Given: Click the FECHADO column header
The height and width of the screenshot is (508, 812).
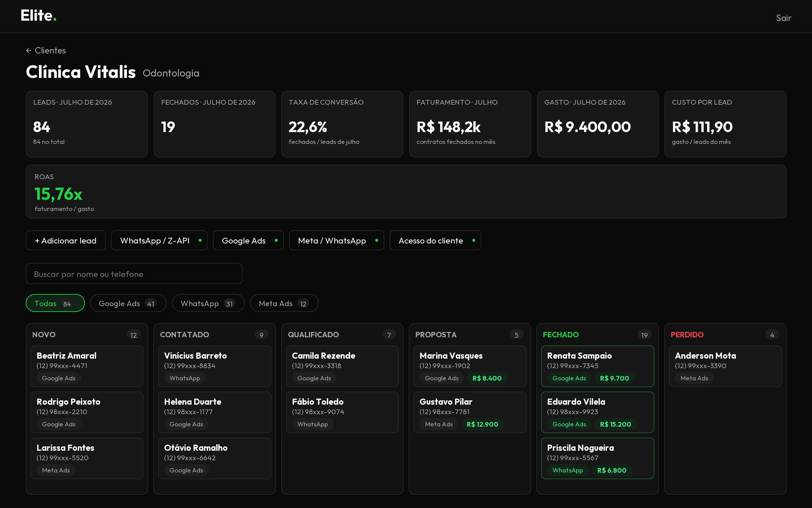Looking at the screenshot, I should [561, 335].
